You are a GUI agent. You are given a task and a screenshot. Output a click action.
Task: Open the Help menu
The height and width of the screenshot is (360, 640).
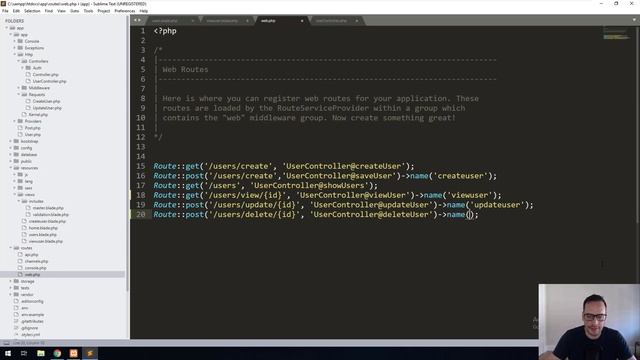(144, 11)
